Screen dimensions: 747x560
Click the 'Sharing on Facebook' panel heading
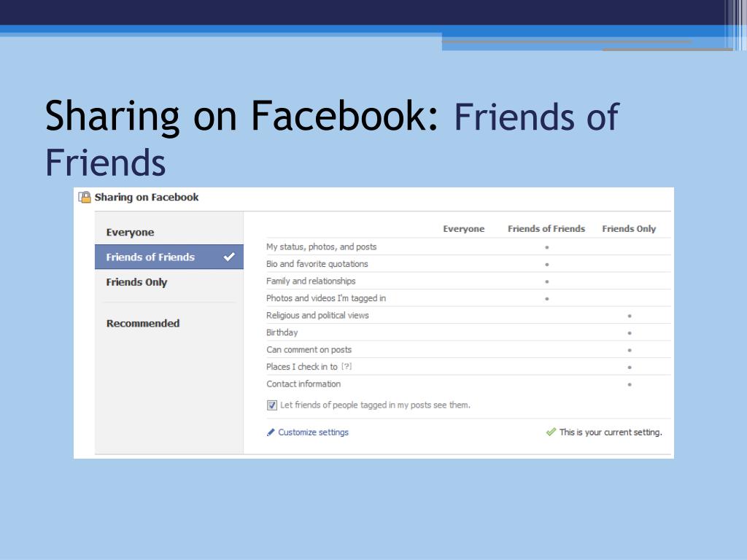pyautogui.click(x=147, y=197)
